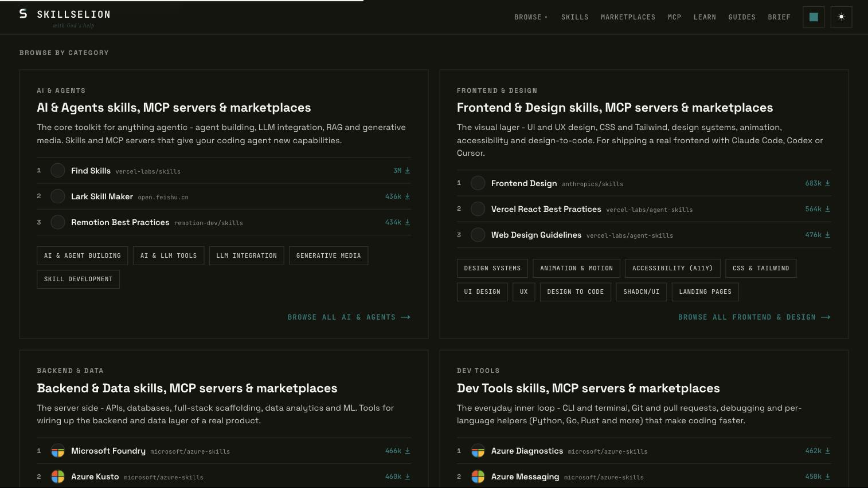Select the Animation & Motion tag
Screen dimensions: 868x488
click(x=577, y=268)
